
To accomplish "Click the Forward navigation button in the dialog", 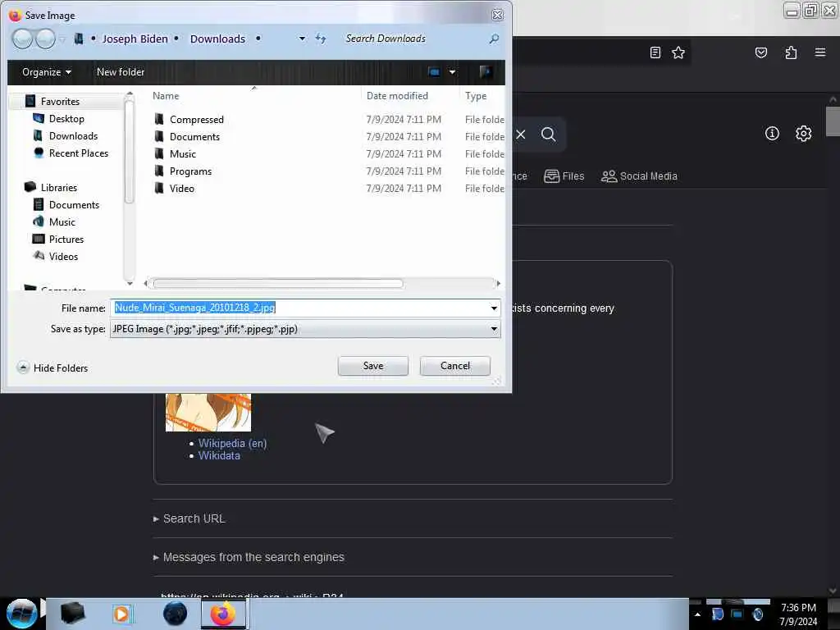I will (x=46, y=39).
